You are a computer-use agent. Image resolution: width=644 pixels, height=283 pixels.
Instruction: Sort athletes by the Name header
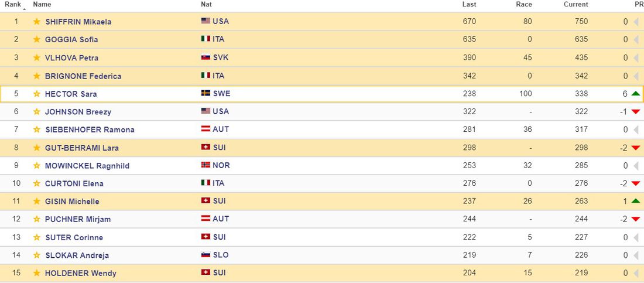(42, 5)
